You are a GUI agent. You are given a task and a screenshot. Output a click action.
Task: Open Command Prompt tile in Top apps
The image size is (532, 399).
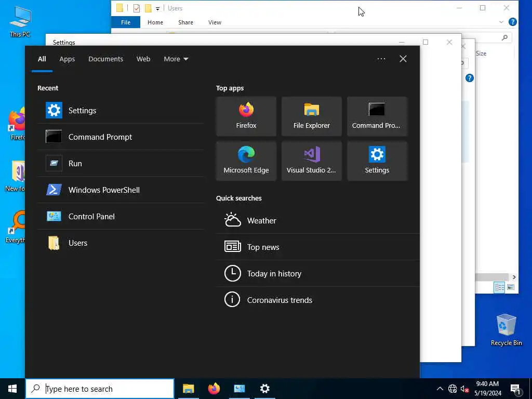[377, 116]
